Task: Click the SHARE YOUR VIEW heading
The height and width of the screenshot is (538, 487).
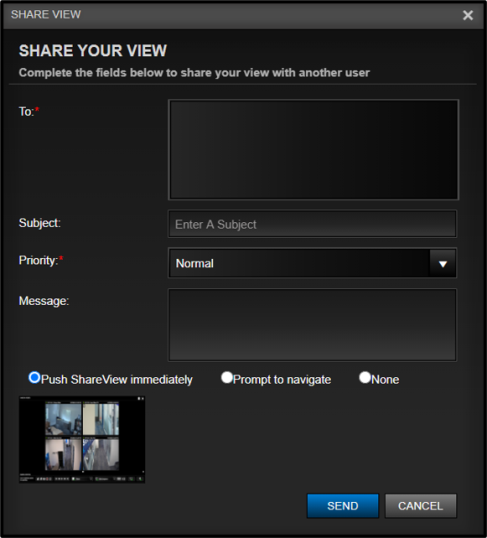Action: coord(93,51)
